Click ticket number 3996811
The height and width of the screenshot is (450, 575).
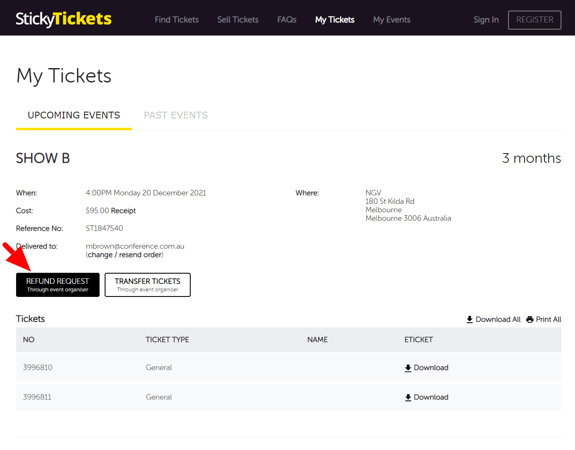[37, 397]
